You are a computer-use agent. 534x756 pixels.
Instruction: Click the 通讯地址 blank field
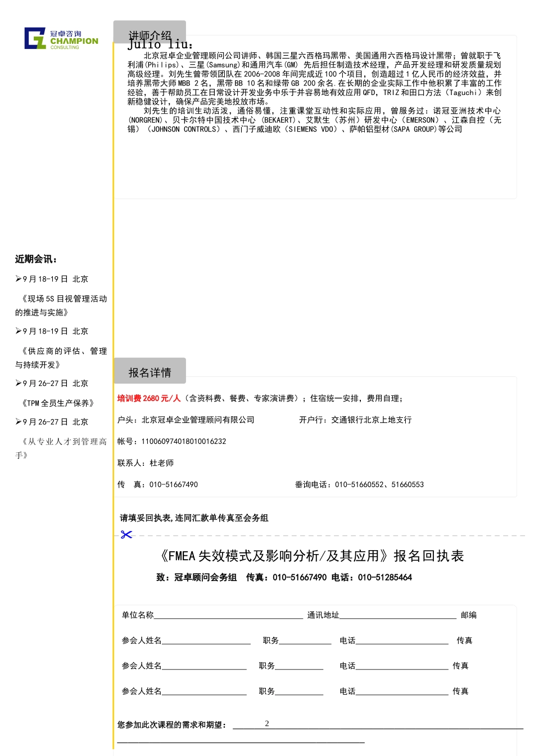(398, 615)
